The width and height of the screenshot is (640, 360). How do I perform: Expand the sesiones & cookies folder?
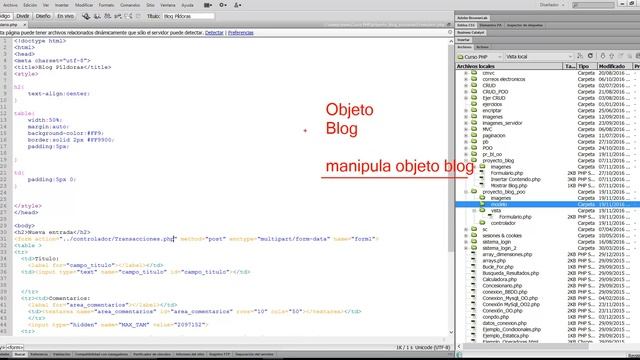point(466,236)
